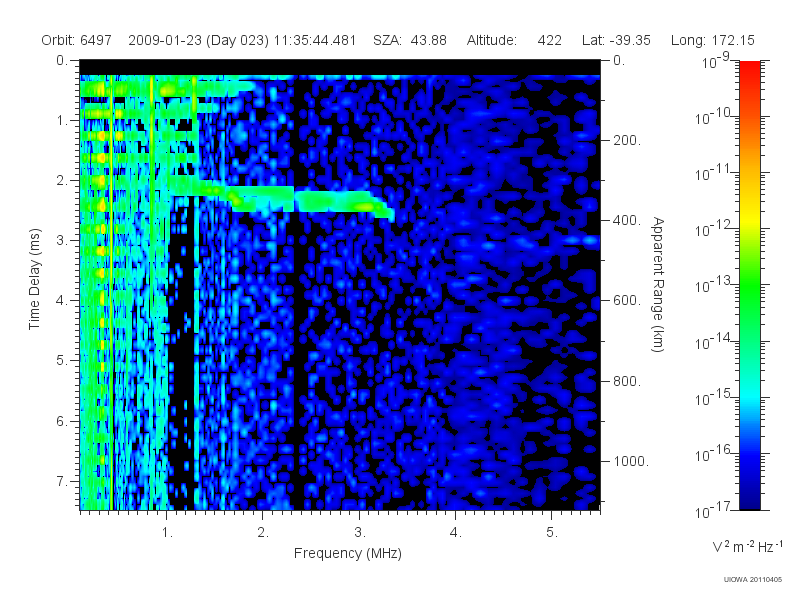Viewport: 800px width, 600px height.
Task: Click the Frequency (MHz) axis title
Action: [x=347, y=553]
